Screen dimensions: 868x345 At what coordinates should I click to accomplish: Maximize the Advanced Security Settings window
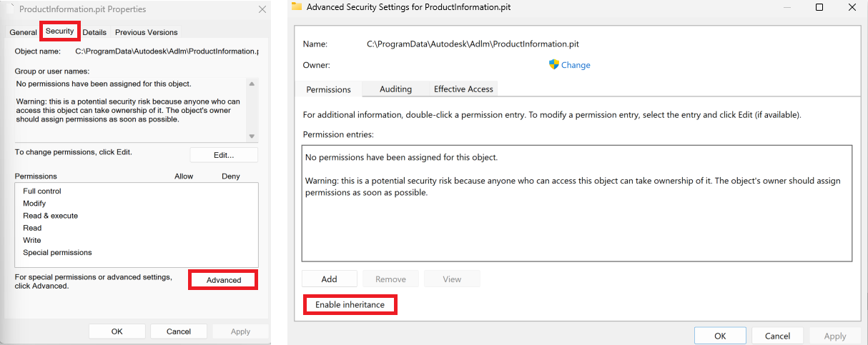point(819,7)
